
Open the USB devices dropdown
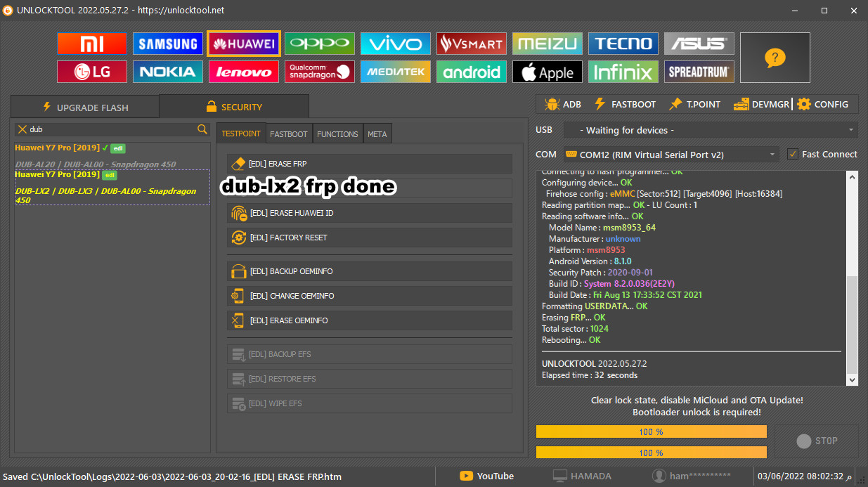(x=711, y=129)
